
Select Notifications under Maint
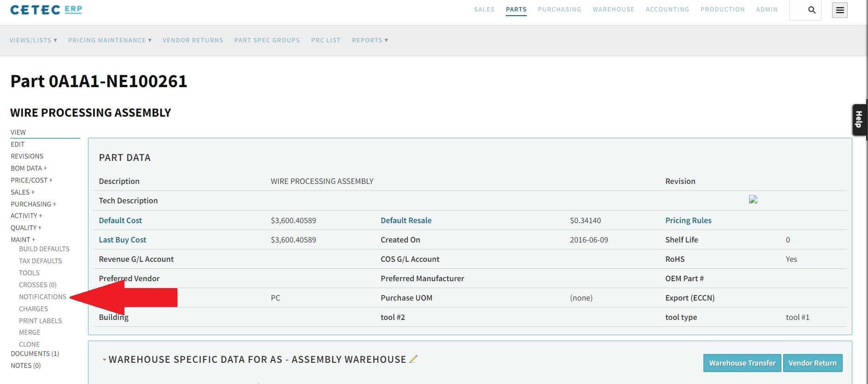(42, 297)
